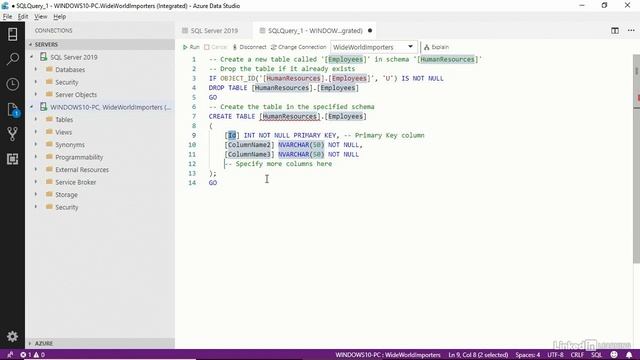Click the selected Id column name on line 9
640x360 pixels.
click(x=232, y=135)
